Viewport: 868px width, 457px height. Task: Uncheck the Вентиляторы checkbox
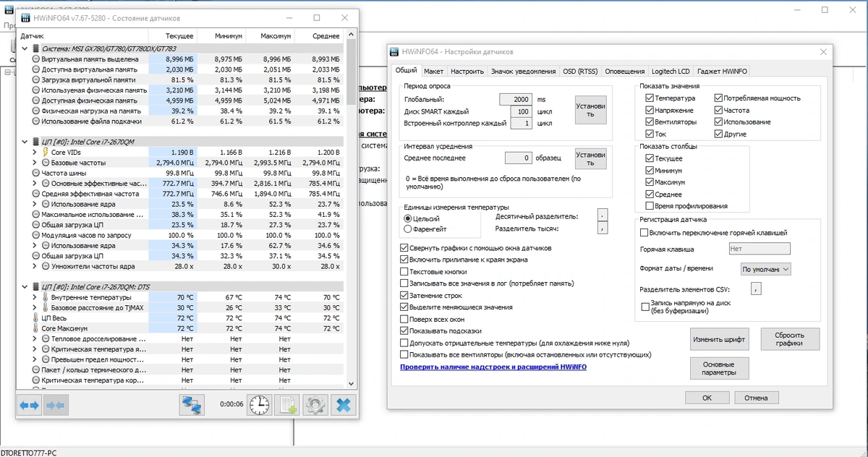[x=649, y=122]
